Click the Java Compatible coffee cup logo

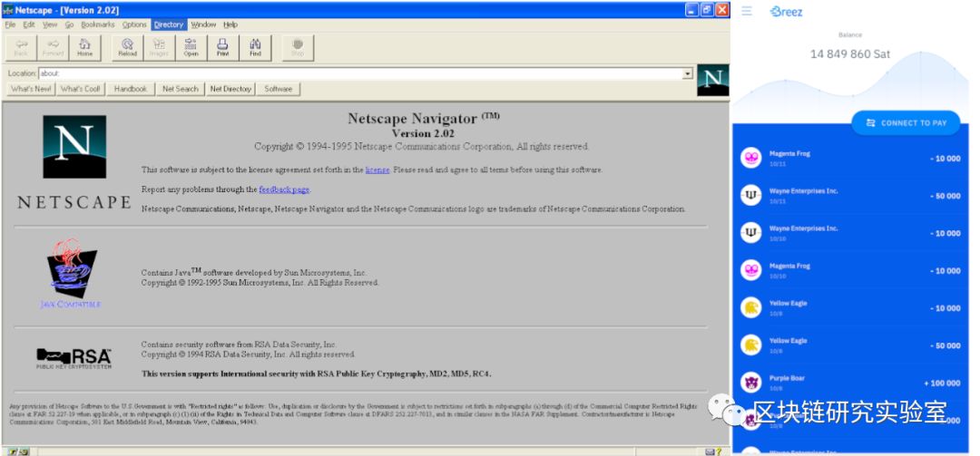pyautogui.click(x=71, y=273)
